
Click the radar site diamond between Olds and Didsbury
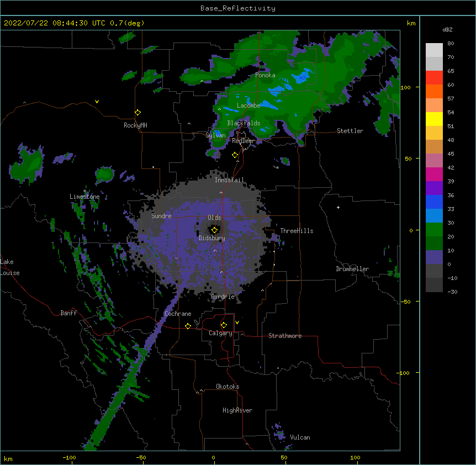[x=214, y=230]
